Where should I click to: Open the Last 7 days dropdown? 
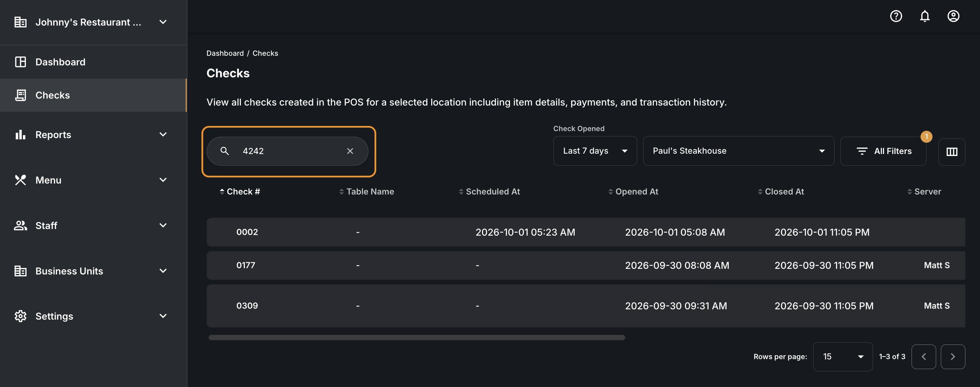click(595, 151)
